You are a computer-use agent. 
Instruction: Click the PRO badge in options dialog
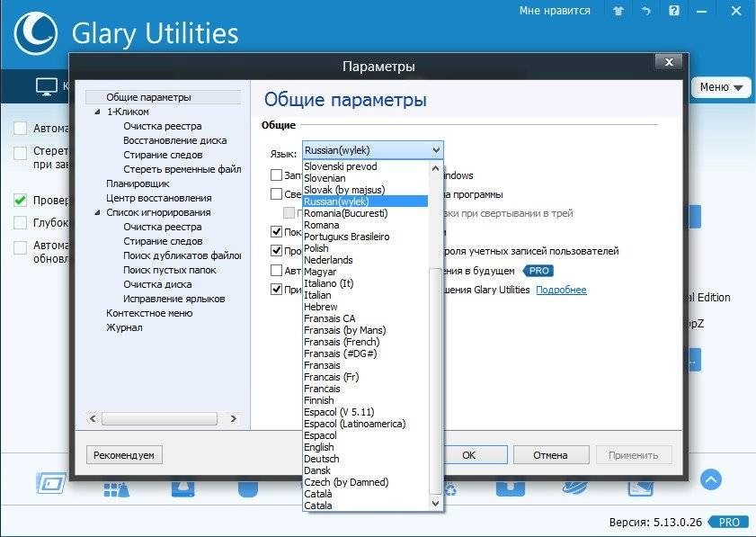click(538, 271)
